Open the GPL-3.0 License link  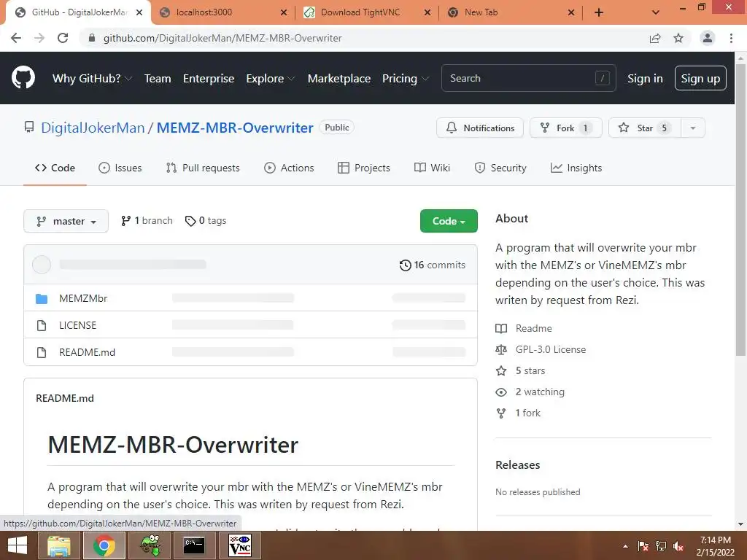coord(541,349)
